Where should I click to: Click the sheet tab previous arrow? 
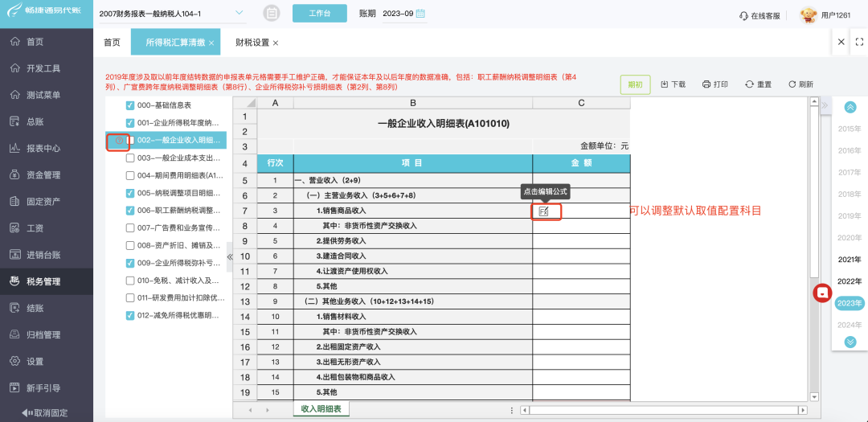pos(250,411)
